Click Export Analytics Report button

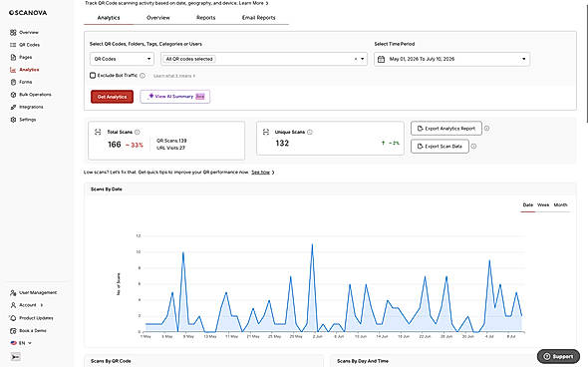tap(446, 129)
